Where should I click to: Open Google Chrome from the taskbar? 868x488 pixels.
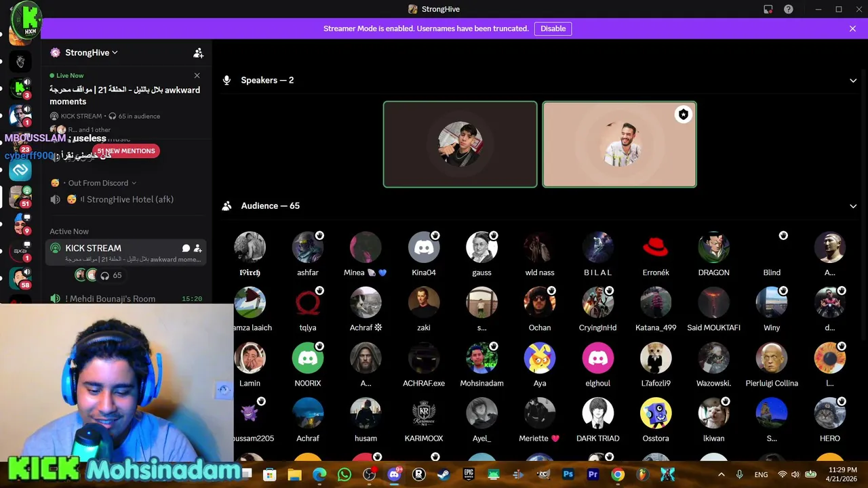(618, 474)
